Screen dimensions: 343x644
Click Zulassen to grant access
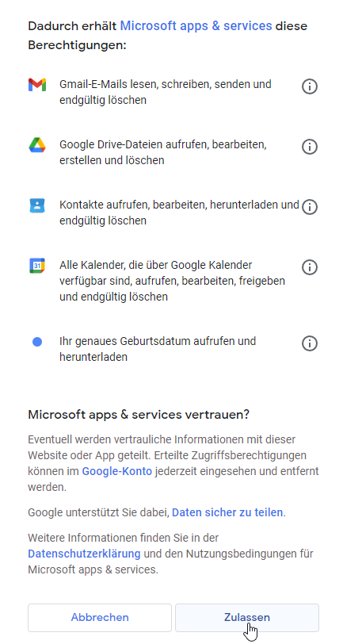pyautogui.click(x=247, y=617)
